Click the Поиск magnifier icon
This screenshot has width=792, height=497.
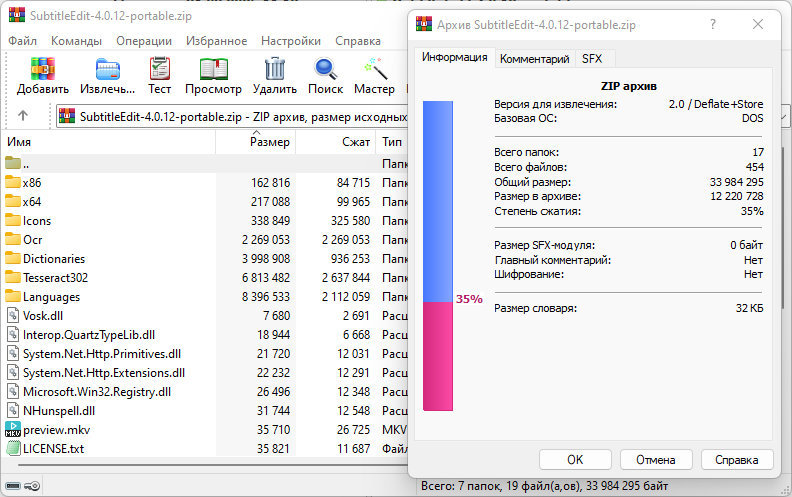point(325,69)
